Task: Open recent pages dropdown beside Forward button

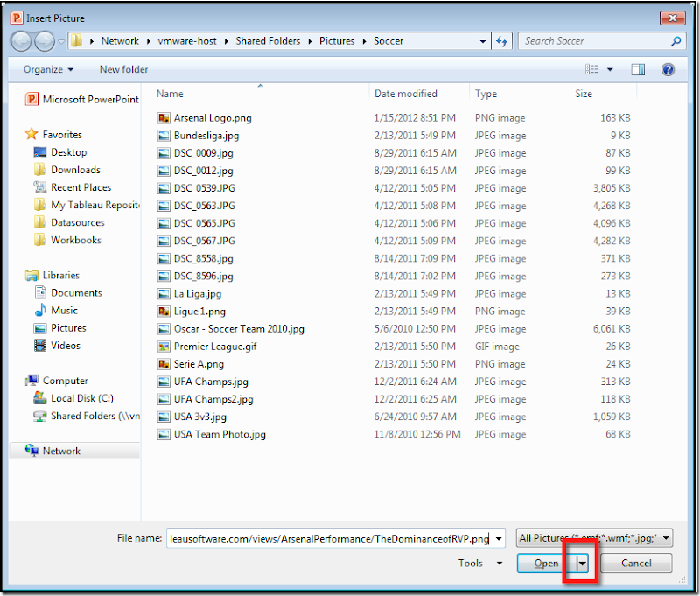Action: pos(60,41)
